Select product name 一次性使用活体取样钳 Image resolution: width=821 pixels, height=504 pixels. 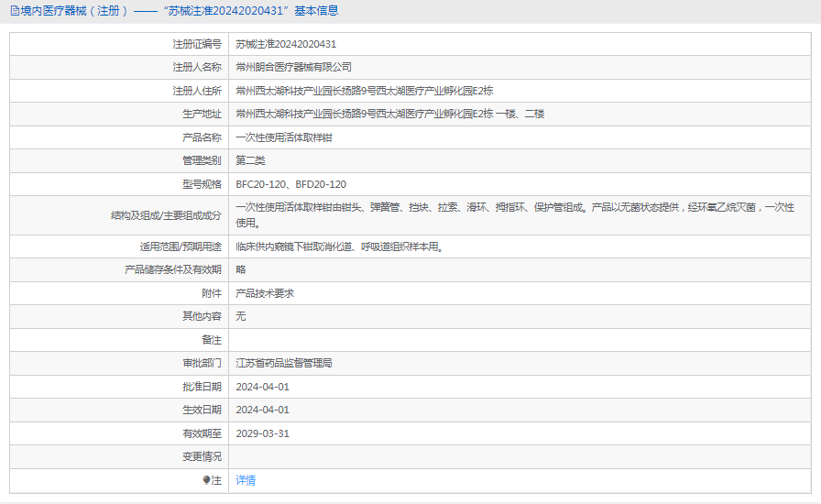click(284, 137)
